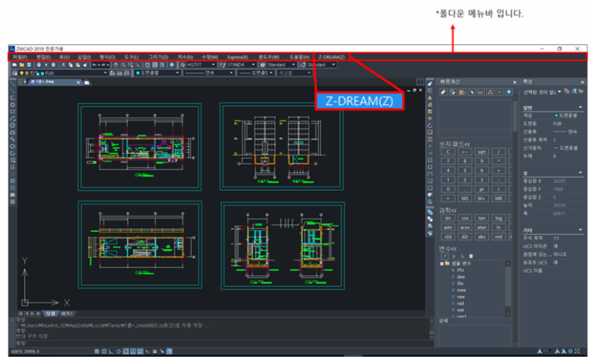Collapse the 과학<< section
The width and height of the screenshot is (598, 364).
[448, 210]
